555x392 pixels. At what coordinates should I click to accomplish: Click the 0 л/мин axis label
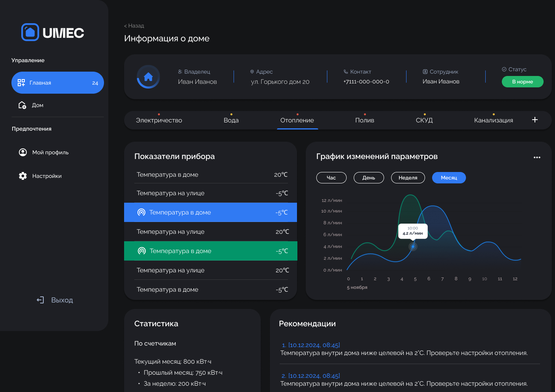click(333, 270)
